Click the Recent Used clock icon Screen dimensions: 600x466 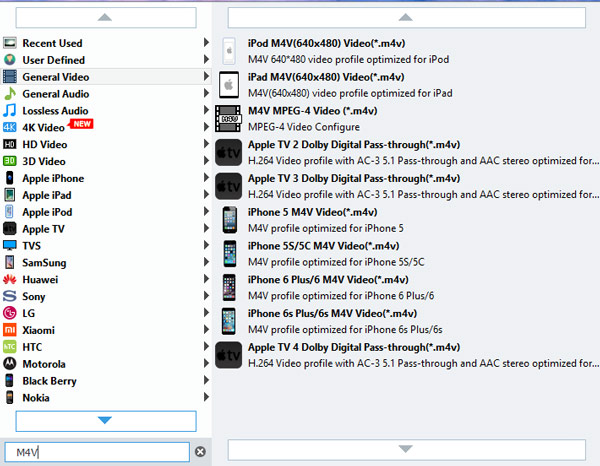click(x=10, y=43)
